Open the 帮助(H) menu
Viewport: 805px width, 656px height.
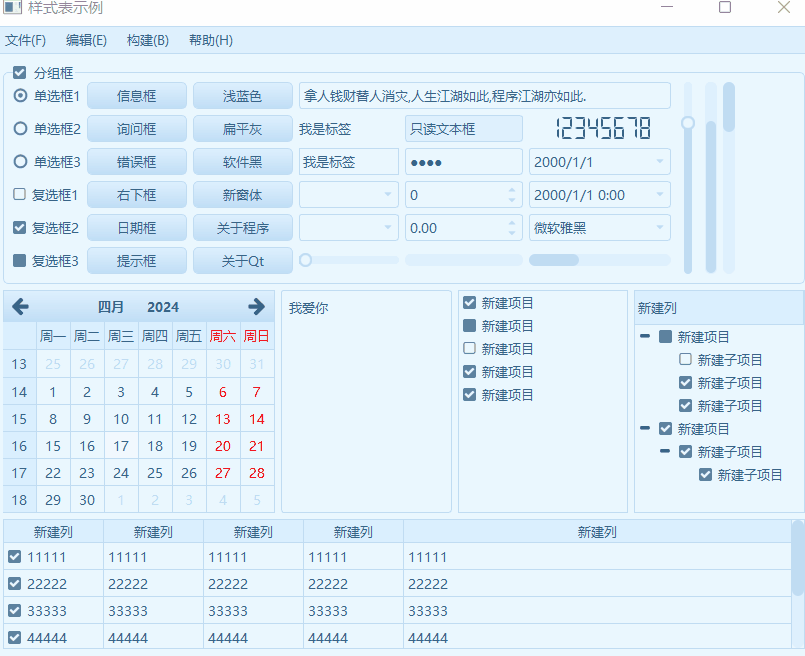click(x=210, y=40)
